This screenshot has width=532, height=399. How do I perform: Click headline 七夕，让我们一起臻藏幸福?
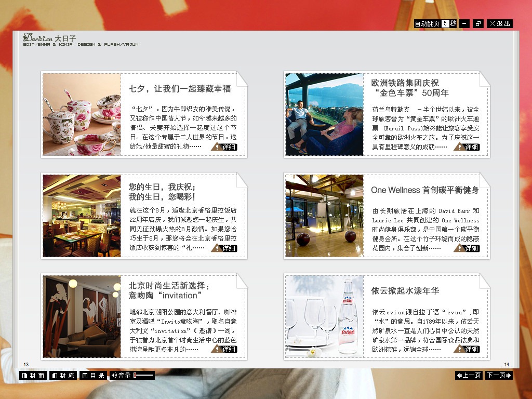[x=180, y=89]
